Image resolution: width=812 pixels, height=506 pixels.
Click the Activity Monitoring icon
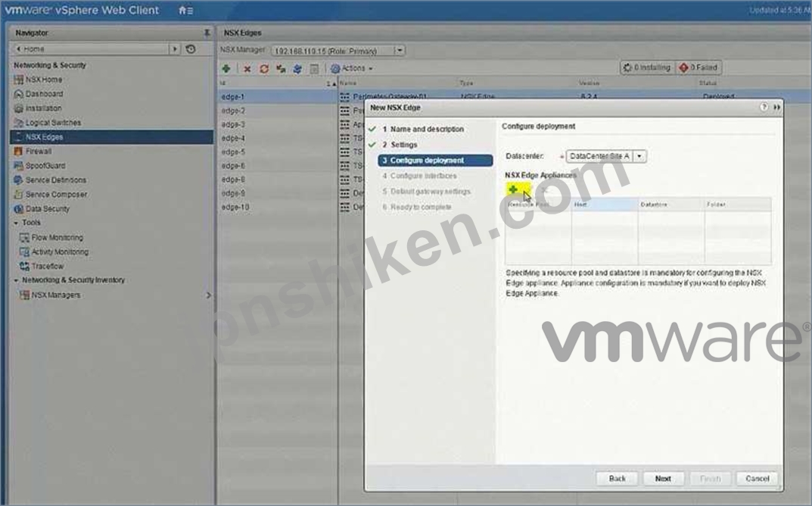pos(23,252)
